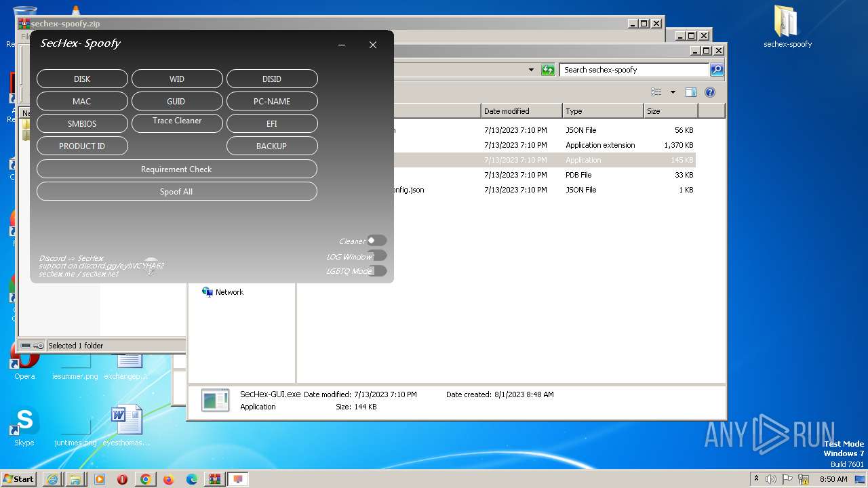
Task: Minimize the SecHex-Spoofy window
Action: (x=342, y=45)
